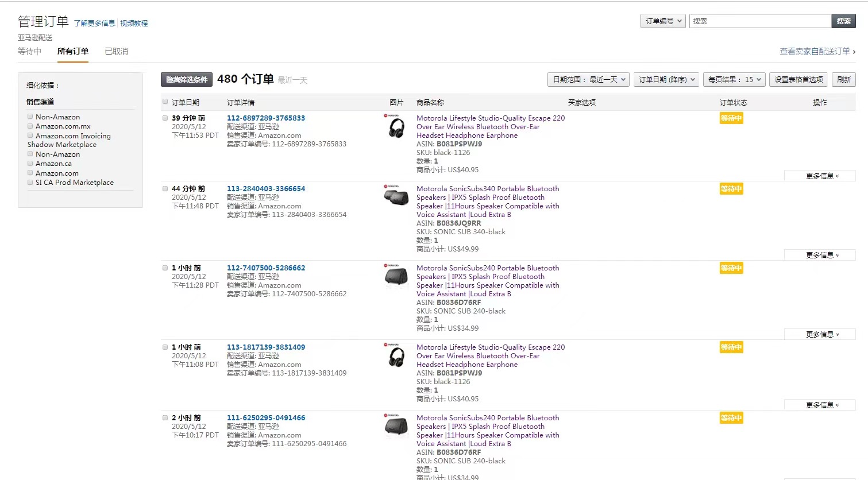Open order link 111-6250295-0491466
This screenshot has height=480, width=868.
click(x=266, y=417)
